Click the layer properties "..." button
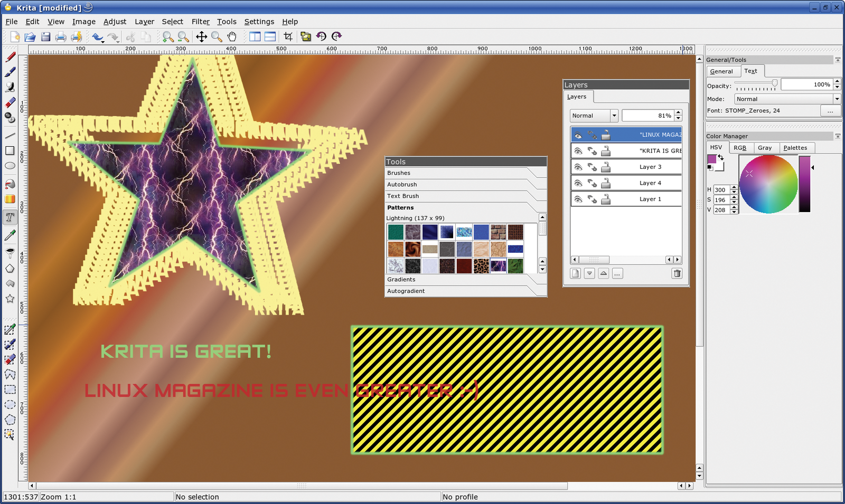 pyautogui.click(x=617, y=273)
